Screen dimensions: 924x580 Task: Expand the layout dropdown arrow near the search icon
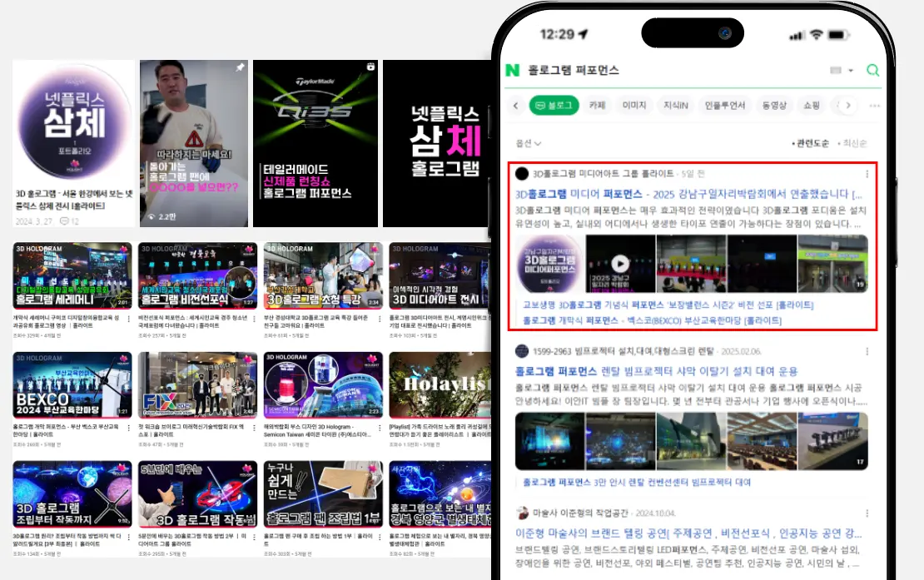(849, 71)
